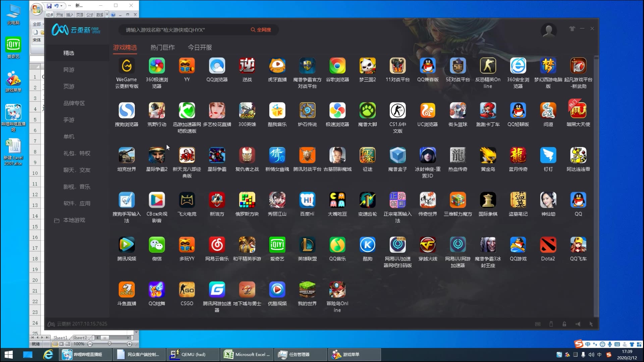This screenshot has width=644, height=362.
Task: Click the 全网搜 search button
Action: tap(261, 30)
